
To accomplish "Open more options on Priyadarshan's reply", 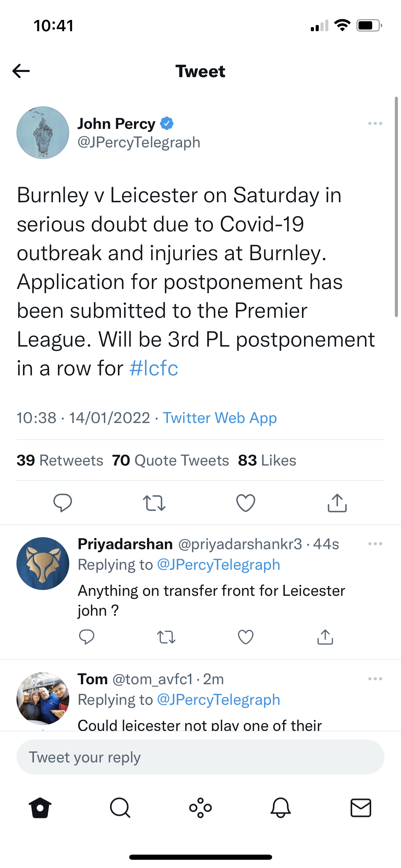I will pyautogui.click(x=375, y=544).
